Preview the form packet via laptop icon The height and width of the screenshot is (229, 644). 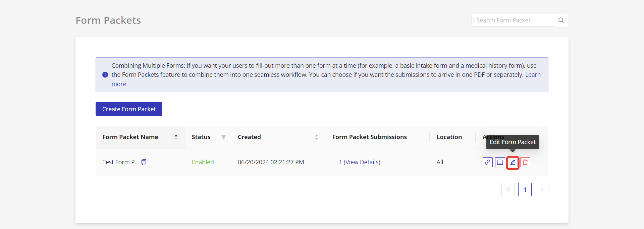pyautogui.click(x=500, y=162)
